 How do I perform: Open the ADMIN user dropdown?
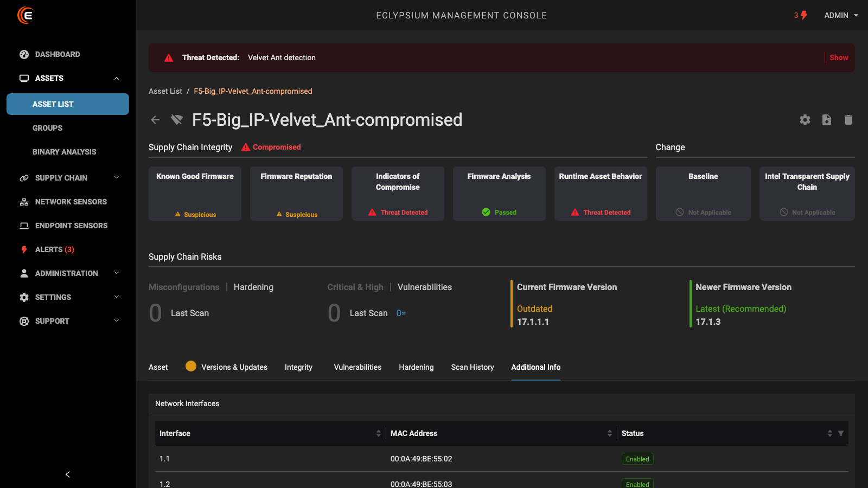click(841, 15)
